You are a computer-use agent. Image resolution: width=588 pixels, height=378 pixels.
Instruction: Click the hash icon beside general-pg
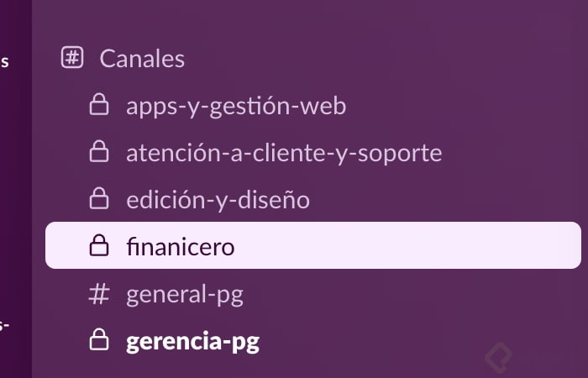[99, 295]
